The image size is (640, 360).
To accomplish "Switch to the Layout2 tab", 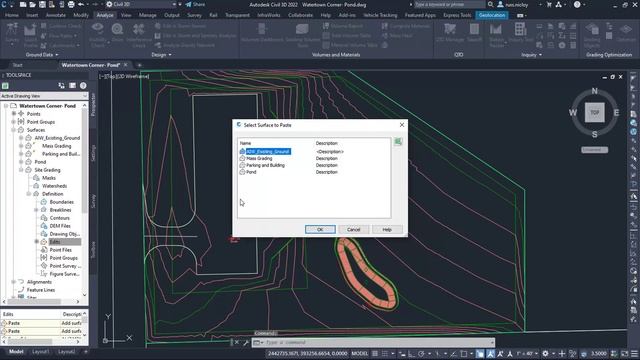I will tap(66, 351).
